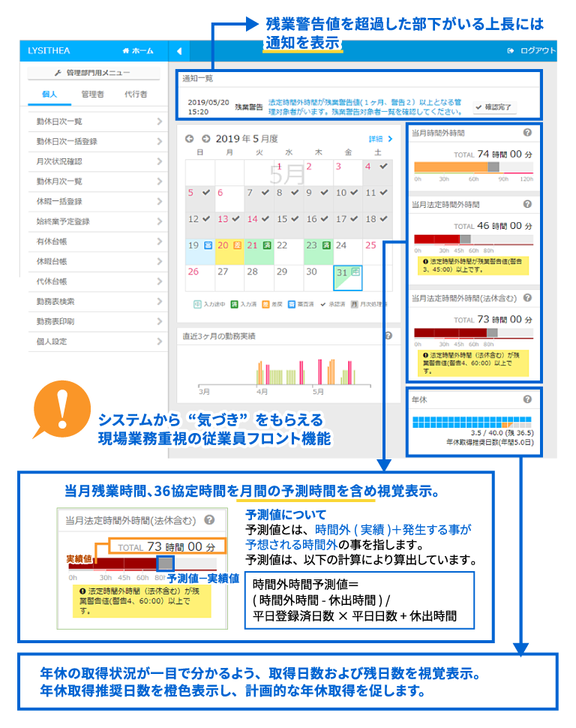Select May 31 on the calendar

[347, 278]
